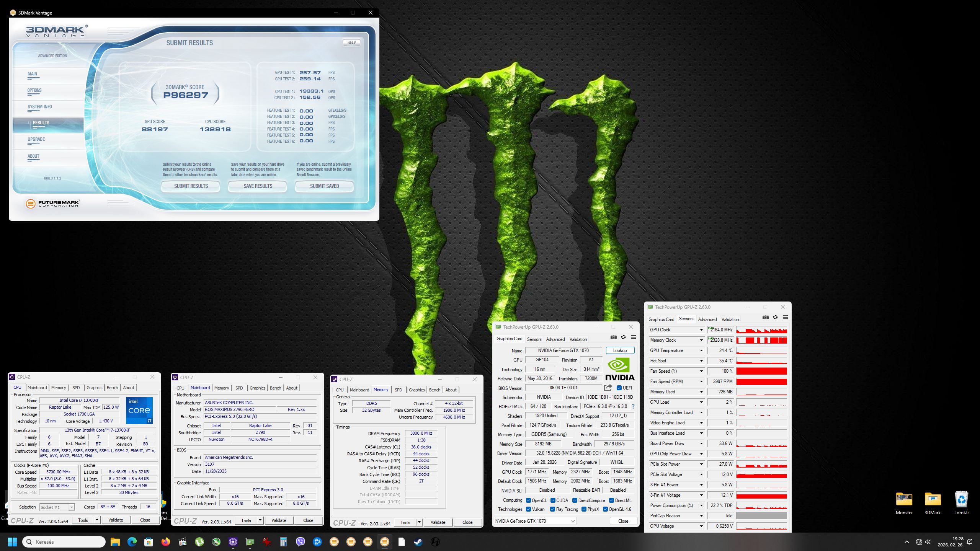Open Steam from the taskbar
This screenshot has height=551, width=980.
click(x=418, y=542)
